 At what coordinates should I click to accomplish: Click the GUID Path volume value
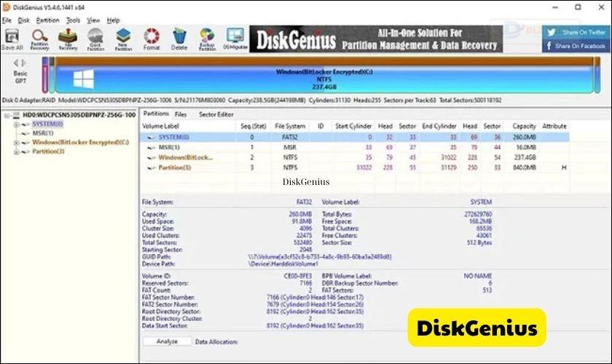point(320,257)
